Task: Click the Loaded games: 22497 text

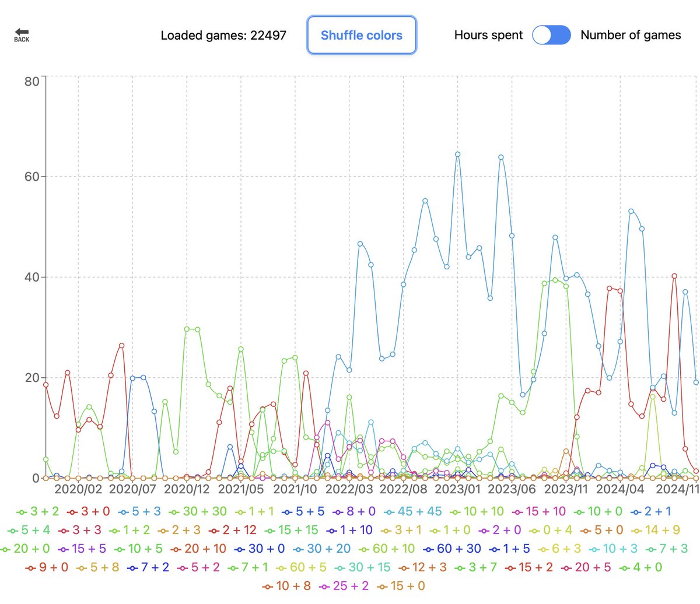Action: (223, 35)
